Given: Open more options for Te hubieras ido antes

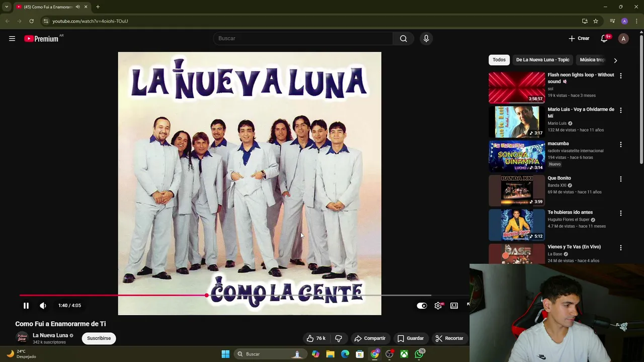Looking at the screenshot, I should 620,213.
